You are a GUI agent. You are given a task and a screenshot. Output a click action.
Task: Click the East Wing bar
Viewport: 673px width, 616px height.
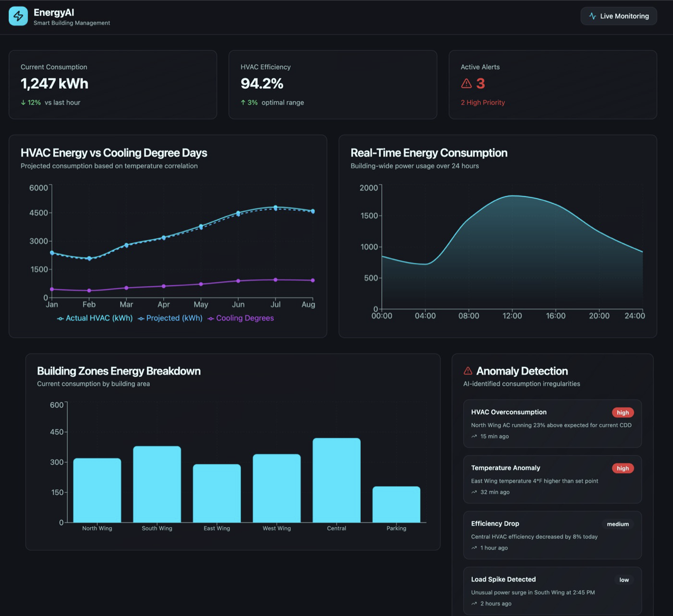coord(217,493)
